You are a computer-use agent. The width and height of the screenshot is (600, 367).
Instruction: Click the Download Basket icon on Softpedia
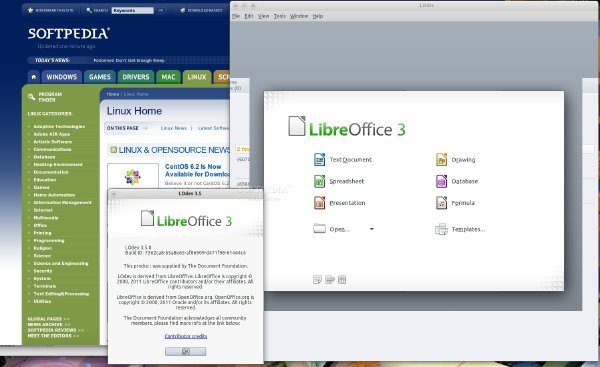[183, 10]
